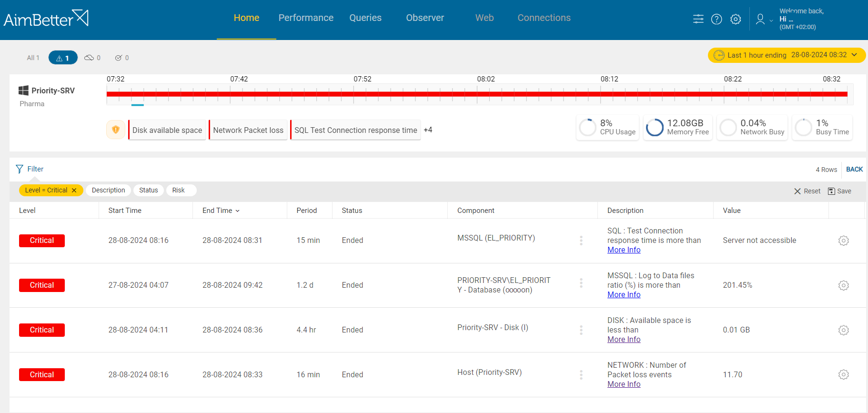Sort by the Component column header

[475, 211]
